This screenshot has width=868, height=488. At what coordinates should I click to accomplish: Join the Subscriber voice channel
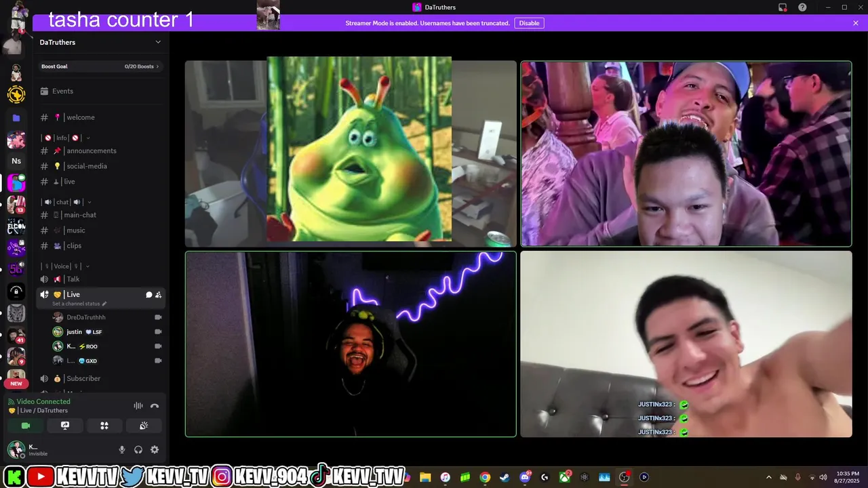click(x=100, y=378)
